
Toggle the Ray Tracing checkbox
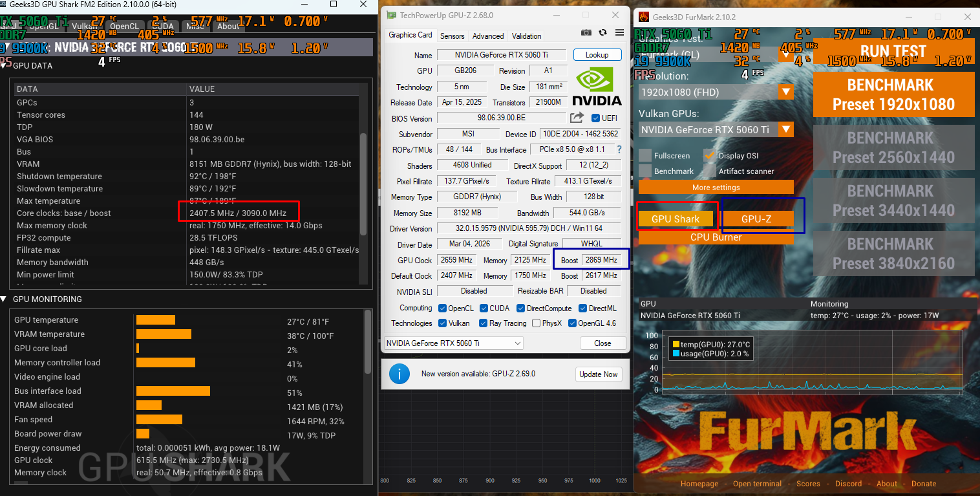[x=483, y=323]
